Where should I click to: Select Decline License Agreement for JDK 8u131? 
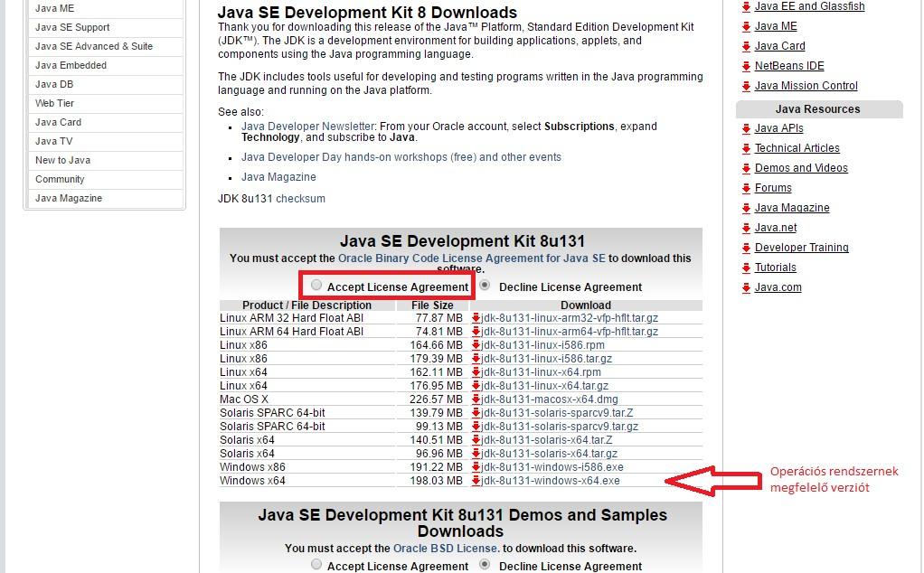[x=485, y=285]
